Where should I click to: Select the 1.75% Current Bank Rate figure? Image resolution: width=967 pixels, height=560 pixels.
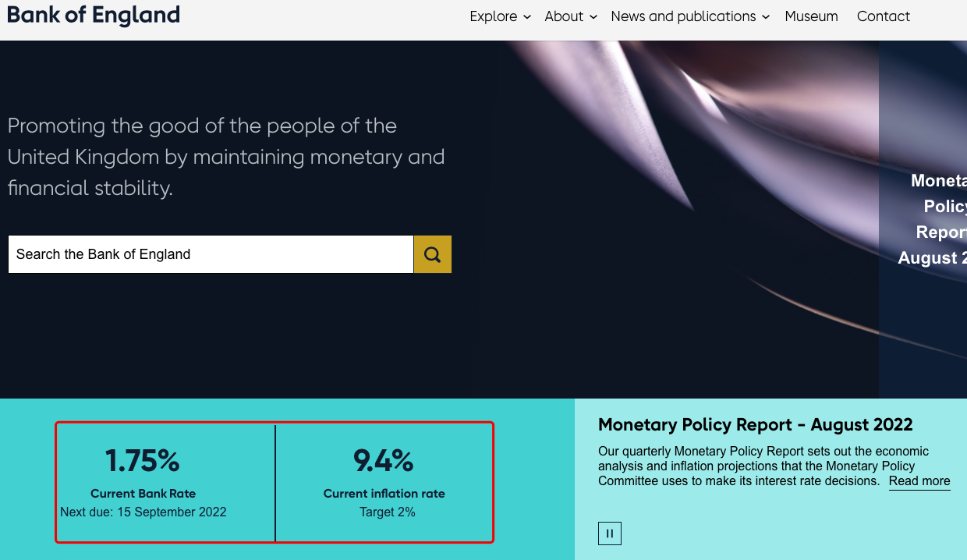pyautogui.click(x=143, y=461)
